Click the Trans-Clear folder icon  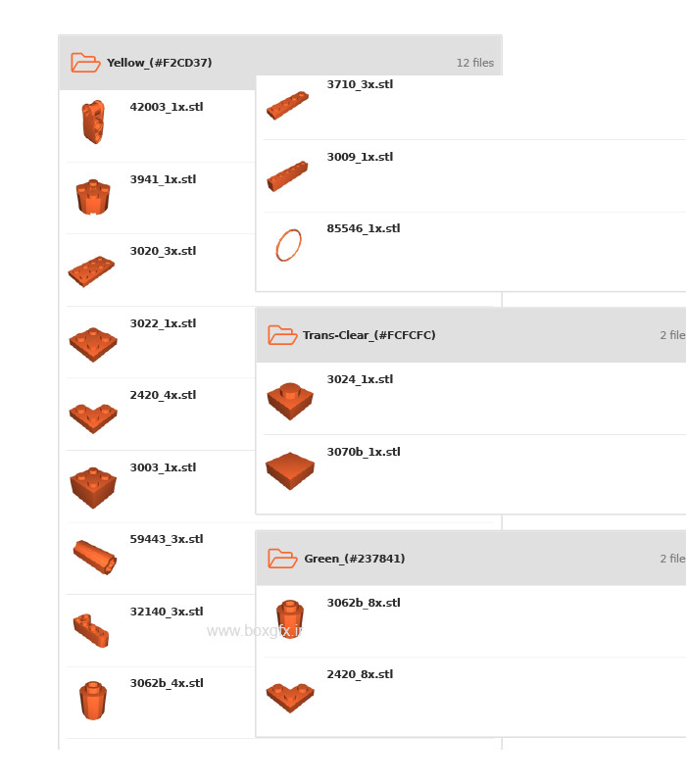[x=282, y=335]
